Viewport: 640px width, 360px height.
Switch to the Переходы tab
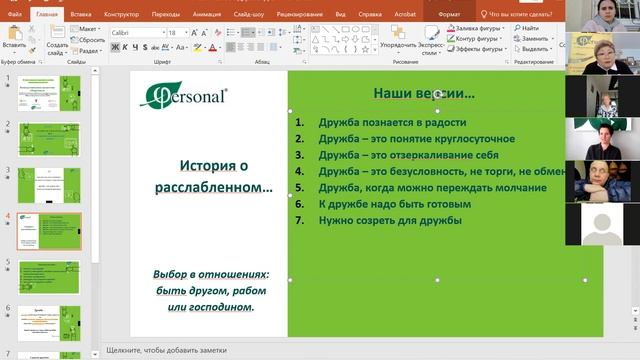click(x=166, y=14)
